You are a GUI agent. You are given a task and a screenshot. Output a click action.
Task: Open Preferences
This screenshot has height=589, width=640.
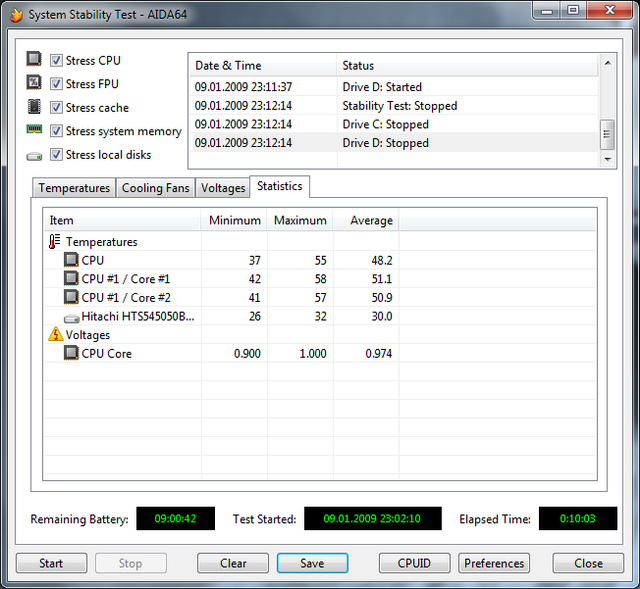pyautogui.click(x=494, y=563)
